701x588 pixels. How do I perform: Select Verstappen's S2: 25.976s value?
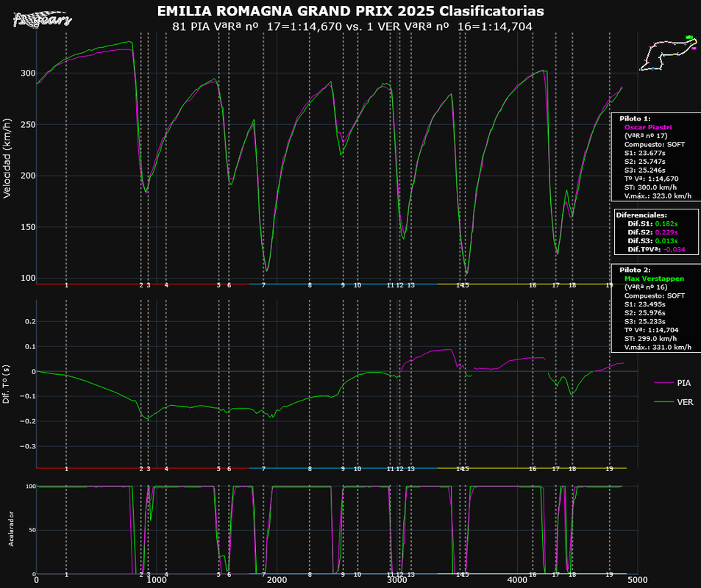pos(644,313)
